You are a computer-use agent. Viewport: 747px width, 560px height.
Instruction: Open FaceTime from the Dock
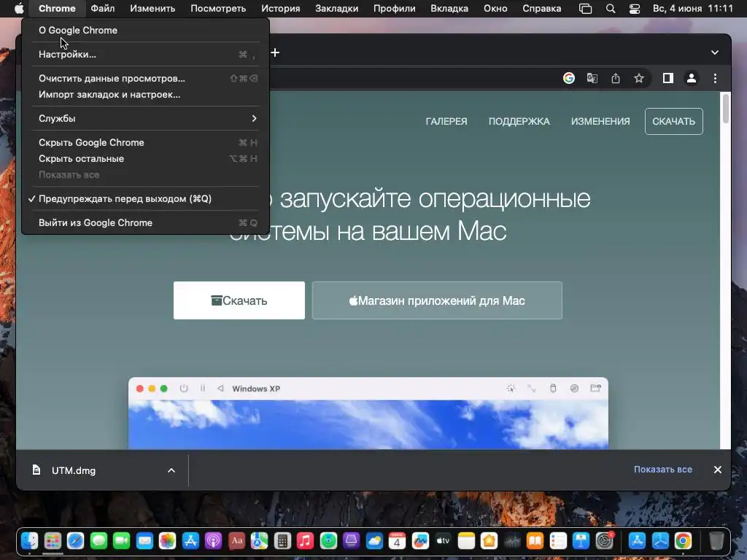click(x=122, y=541)
